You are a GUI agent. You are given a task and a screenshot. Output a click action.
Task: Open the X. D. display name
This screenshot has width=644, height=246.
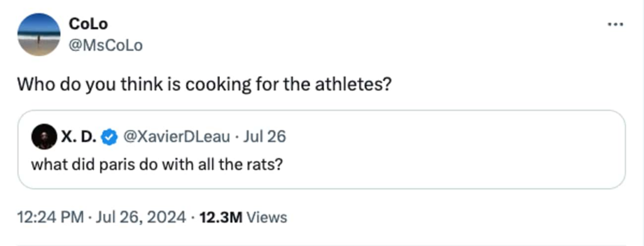(x=79, y=137)
